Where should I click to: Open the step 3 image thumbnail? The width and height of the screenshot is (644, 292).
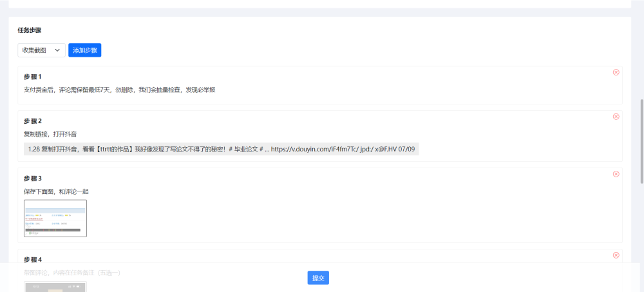point(55,219)
